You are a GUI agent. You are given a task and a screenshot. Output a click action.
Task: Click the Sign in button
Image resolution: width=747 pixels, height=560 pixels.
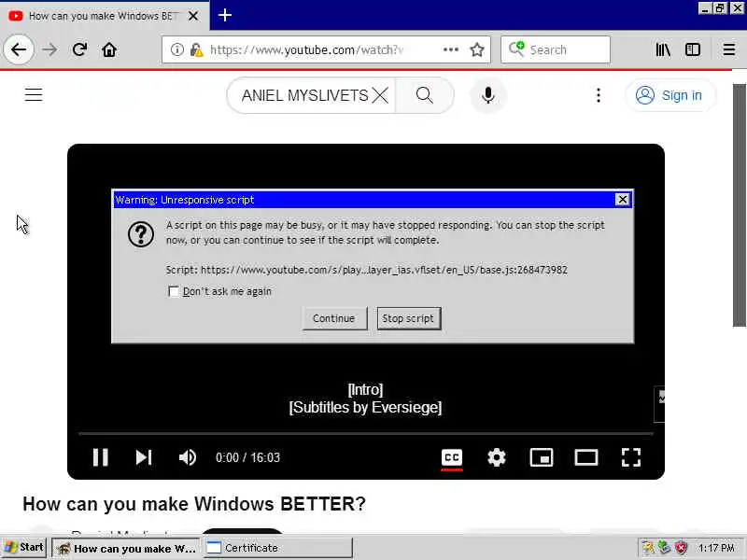pyautogui.click(x=669, y=95)
